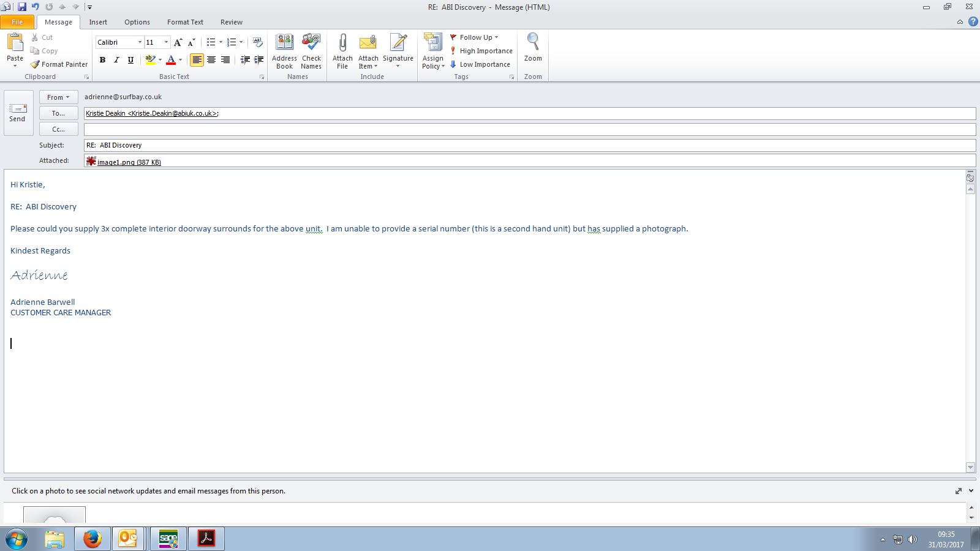Click the Attach File paperclip icon

pos(342,43)
